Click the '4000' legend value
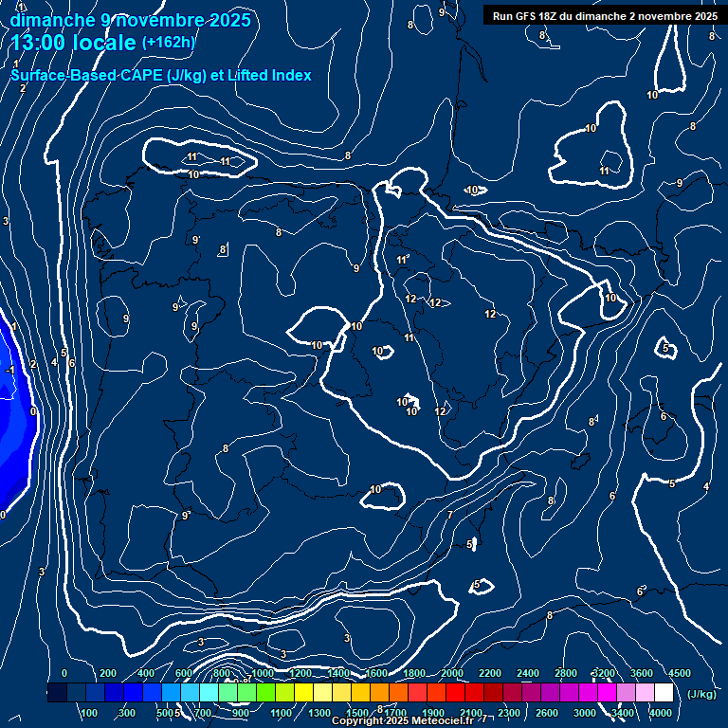Image resolution: width=728 pixels, height=728 pixels. (x=660, y=713)
